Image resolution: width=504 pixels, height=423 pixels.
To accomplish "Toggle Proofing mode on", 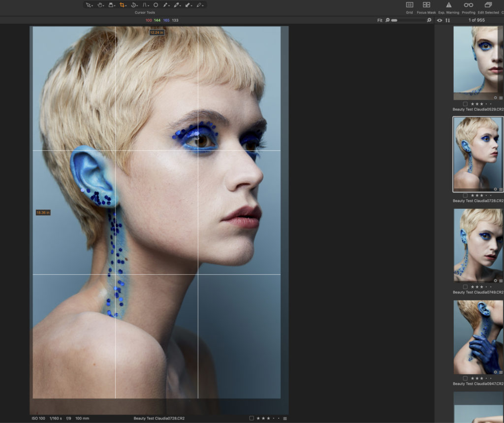I will click(x=469, y=5).
